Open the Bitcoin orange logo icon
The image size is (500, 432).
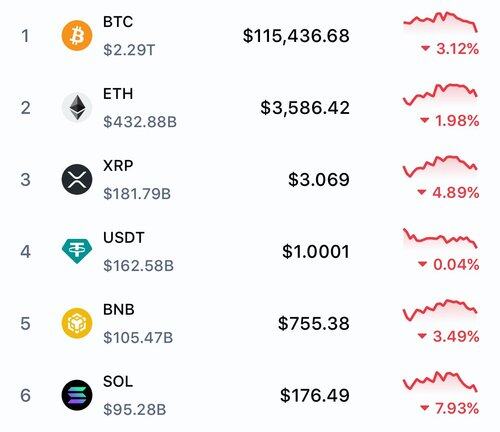[x=77, y=36]
